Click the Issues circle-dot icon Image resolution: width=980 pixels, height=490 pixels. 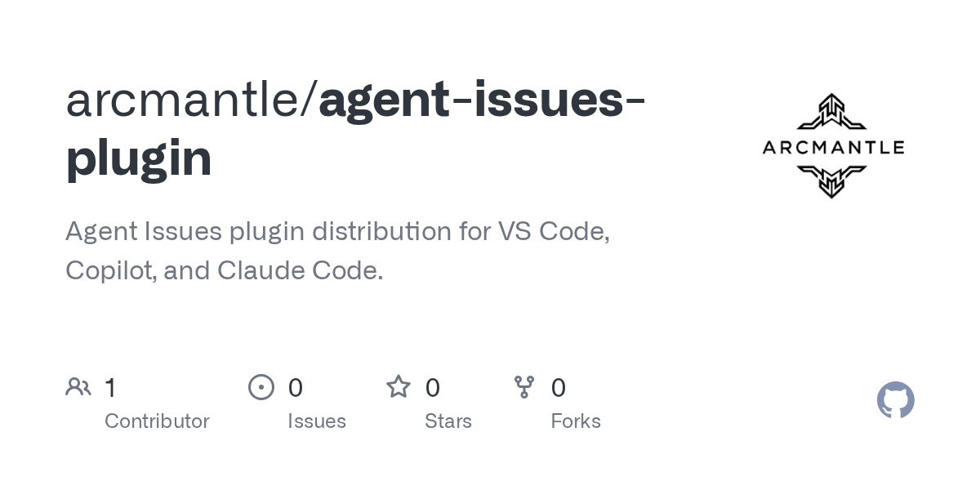(x=261, y=386)
